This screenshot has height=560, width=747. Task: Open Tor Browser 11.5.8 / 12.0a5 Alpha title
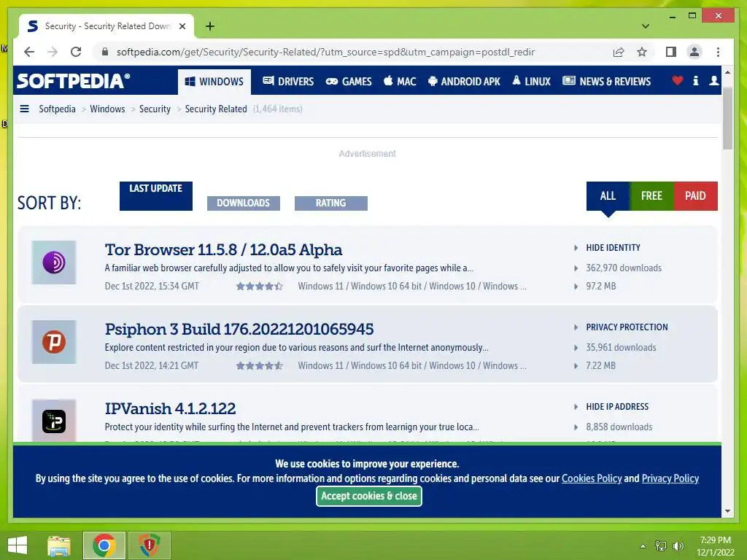pyautogui.click(x=223, y=250)
